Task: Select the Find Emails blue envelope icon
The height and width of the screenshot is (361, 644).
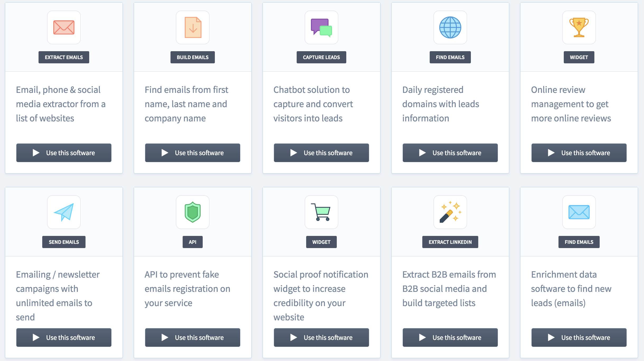Action: click(x=579, y=211)
